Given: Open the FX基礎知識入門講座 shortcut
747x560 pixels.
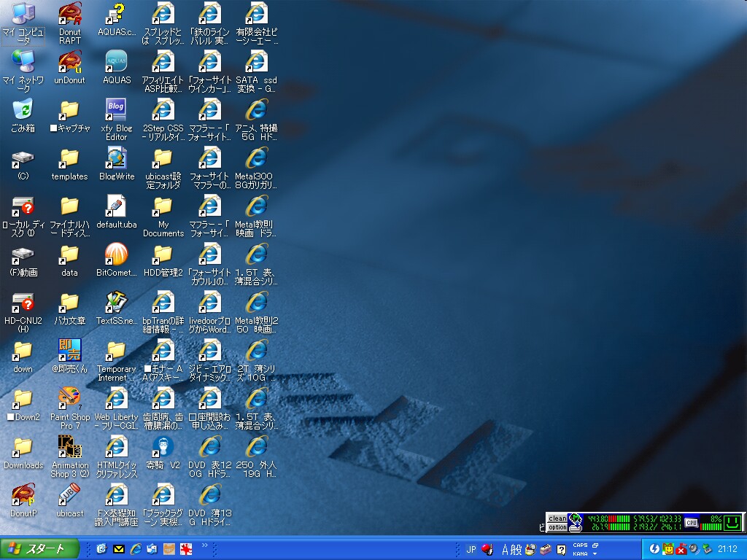Looking at the screenshot, I should click(x=116, y=505).
